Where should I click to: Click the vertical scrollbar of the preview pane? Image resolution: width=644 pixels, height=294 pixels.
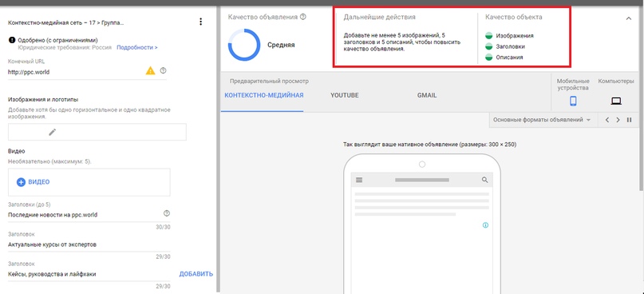641,99
